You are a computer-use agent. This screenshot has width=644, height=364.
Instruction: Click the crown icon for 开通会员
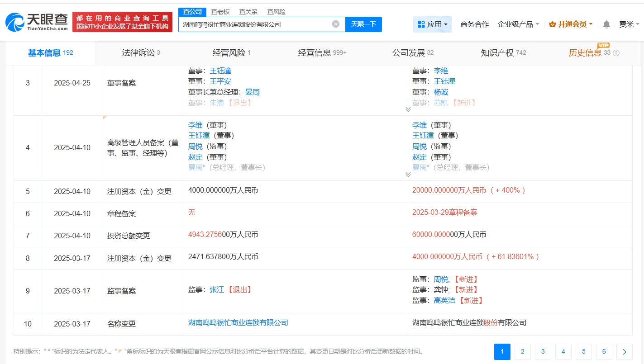point(552,24)
